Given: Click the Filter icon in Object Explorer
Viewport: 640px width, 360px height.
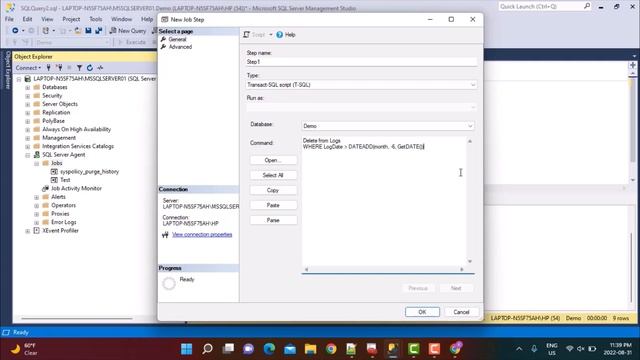Looking at the screenshot, I should coord(80,68).
